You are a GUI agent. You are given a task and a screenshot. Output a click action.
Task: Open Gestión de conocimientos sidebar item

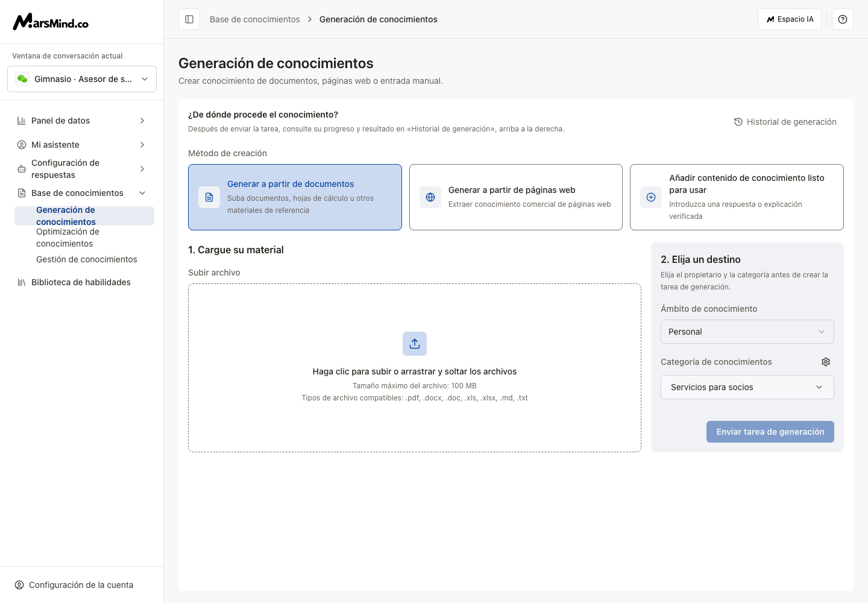84,259
